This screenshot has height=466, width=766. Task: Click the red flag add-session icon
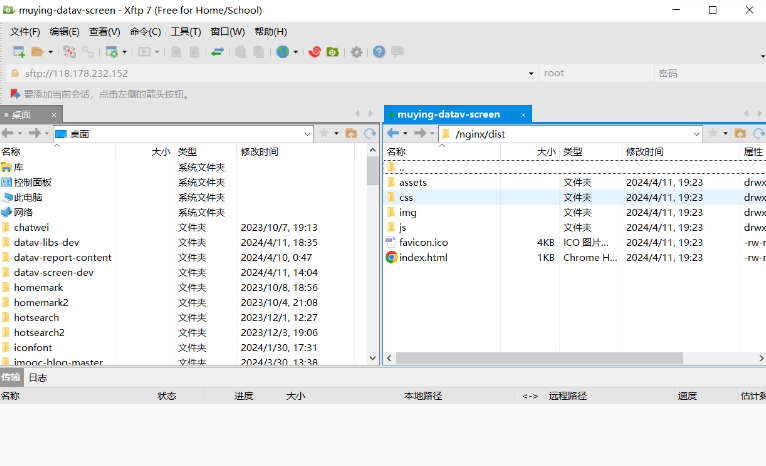pyautogui.click(x=15, y=93)
